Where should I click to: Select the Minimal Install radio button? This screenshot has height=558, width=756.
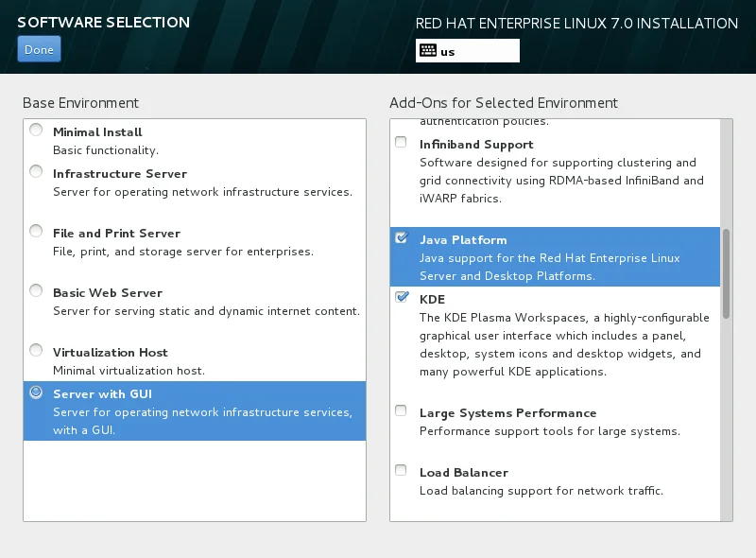pyautogui.click(x=36, y=131)
